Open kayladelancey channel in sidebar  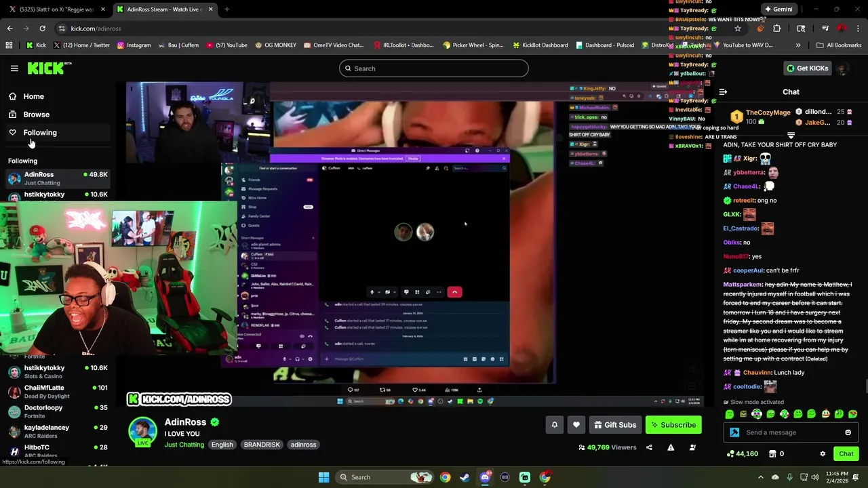58,431
